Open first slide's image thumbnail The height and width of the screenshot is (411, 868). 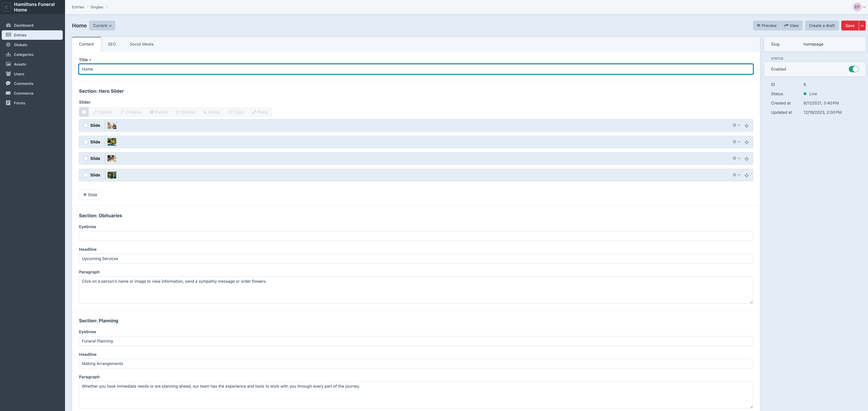coord(112,125)
